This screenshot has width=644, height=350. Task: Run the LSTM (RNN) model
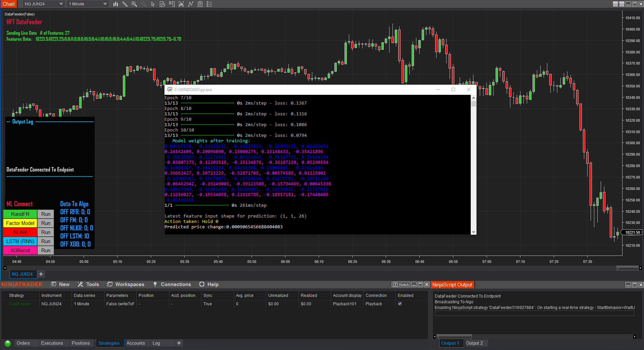(46, 241)
